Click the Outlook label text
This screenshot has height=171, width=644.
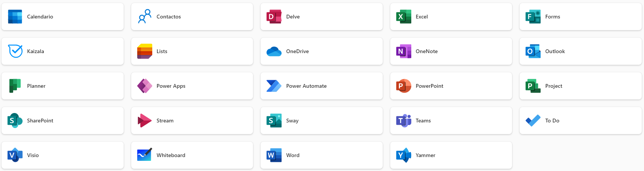tap(555, 51)
